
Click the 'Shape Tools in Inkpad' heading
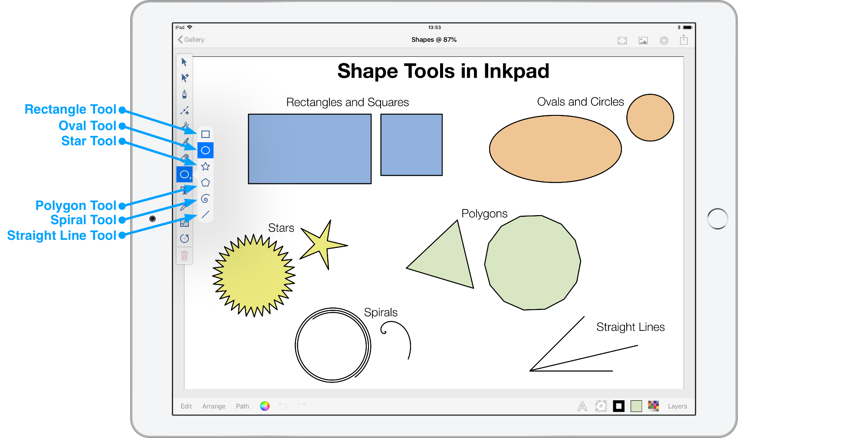(443, 71)
